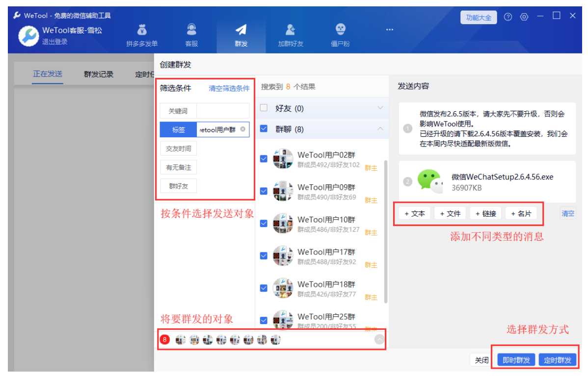
Task: Click the 功能大全 button
Action: click(x=479, y=17)
